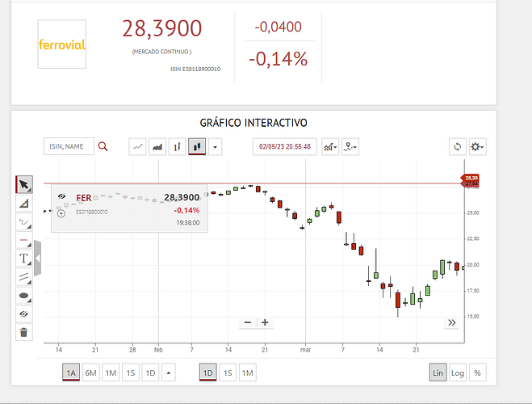Switch to percent scale

[x=478, y=372]
